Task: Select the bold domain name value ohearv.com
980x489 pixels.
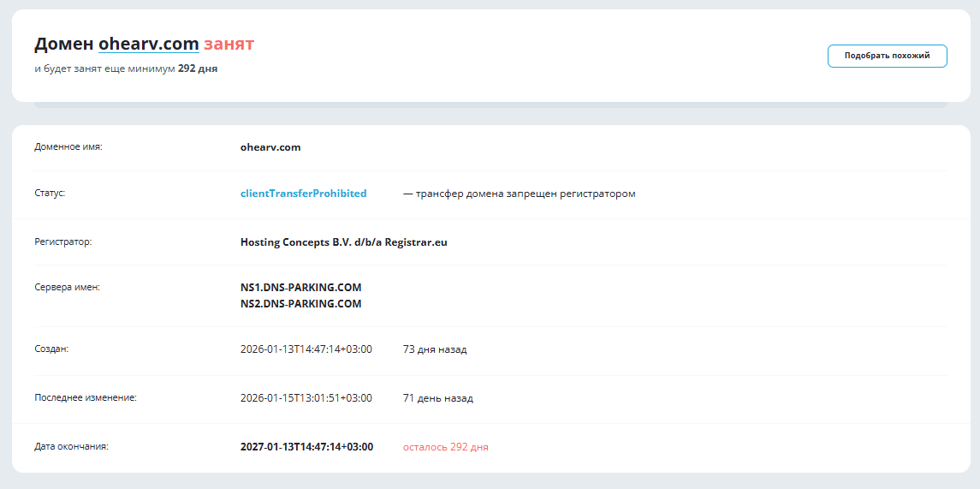Action: 270,147
